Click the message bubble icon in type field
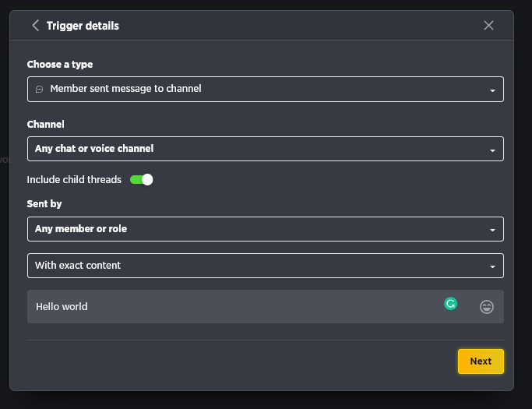The height and width of the screenshot is (409, 532). pos(40,90)
